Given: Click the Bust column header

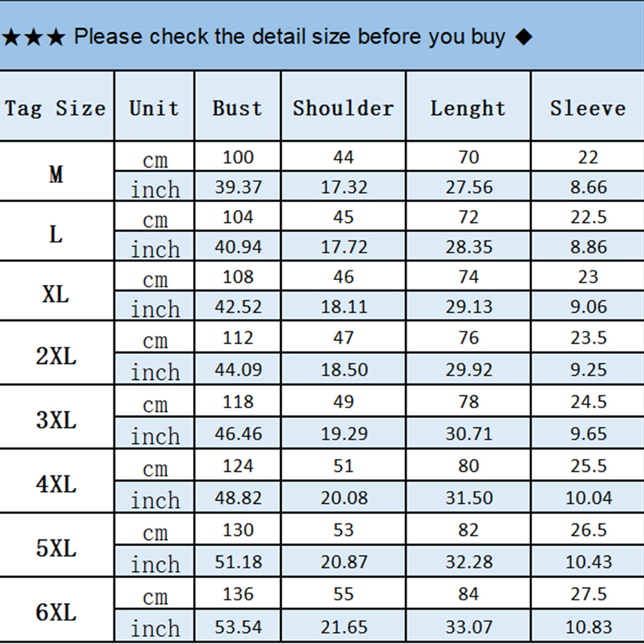Looking at the screenshot, I should click(237, 108).
